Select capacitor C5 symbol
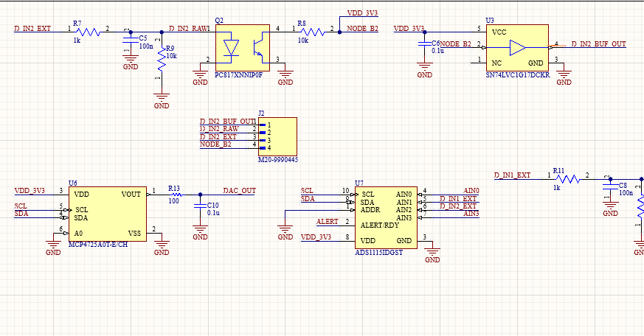 click(x=131, y=39)
